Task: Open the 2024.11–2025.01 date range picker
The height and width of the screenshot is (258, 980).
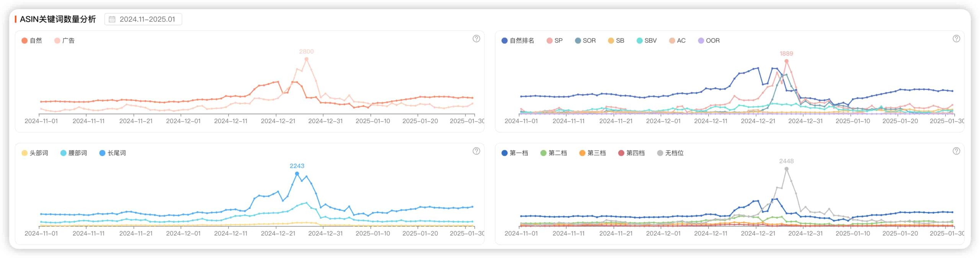Action: coord(143,19)
